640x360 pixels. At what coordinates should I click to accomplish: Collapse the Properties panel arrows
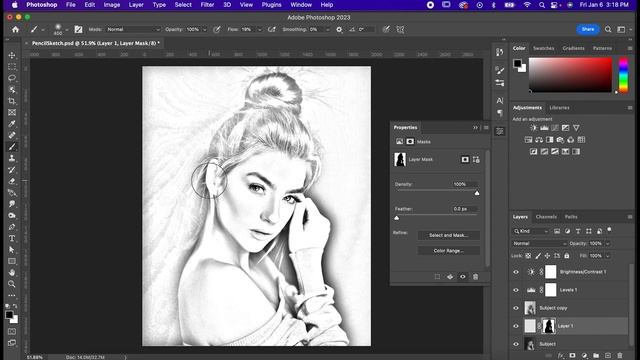click(475, 127)
